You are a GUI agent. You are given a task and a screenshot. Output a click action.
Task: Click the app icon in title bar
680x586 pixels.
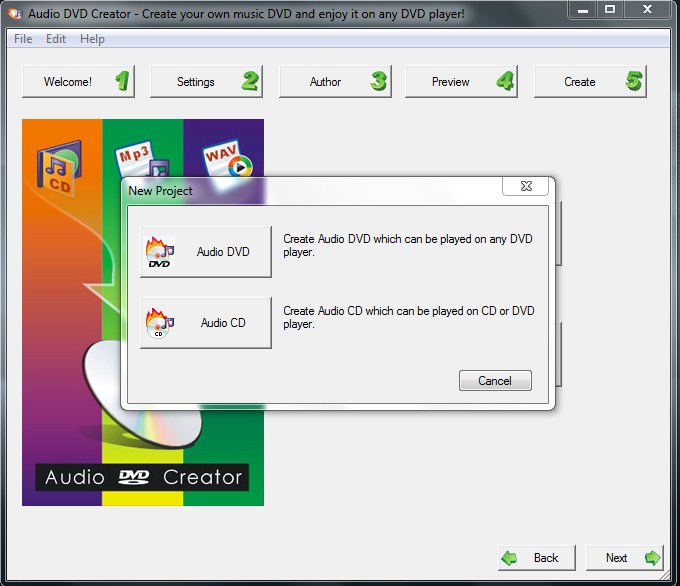tap(14, 12)
